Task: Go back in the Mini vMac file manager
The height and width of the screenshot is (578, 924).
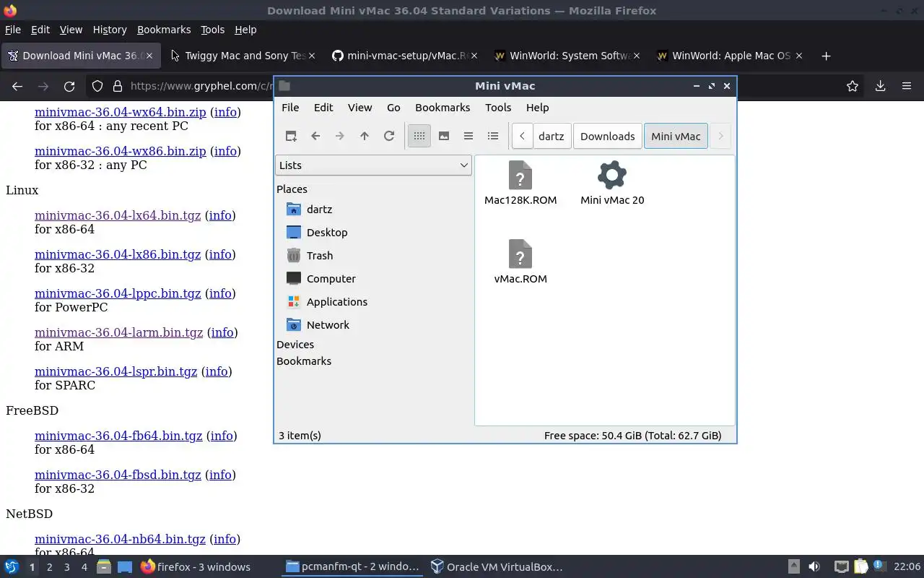Action: point(315,136)
